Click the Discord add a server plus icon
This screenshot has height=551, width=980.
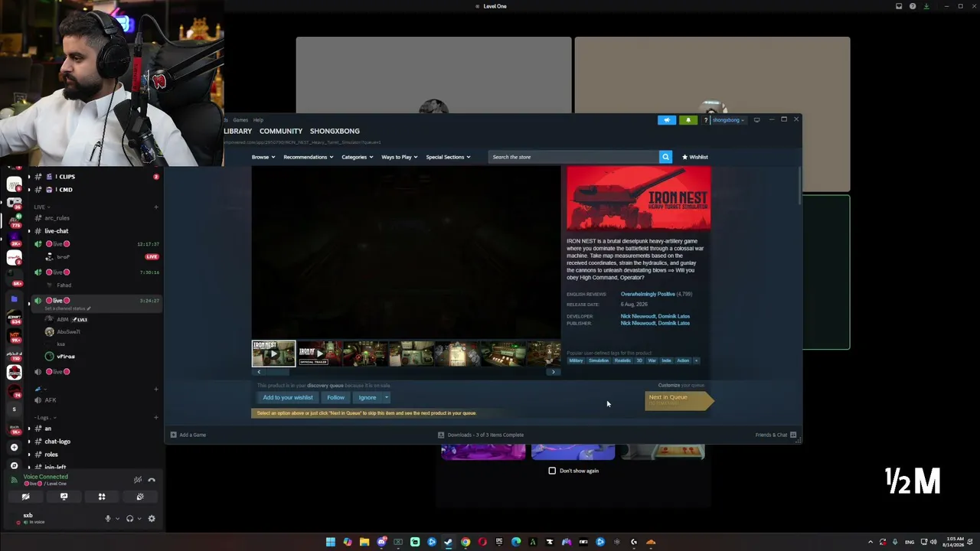coord(14,447)
